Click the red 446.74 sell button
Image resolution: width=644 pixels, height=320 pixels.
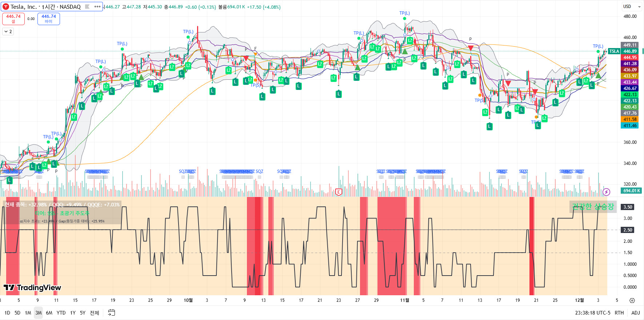[x=13, y=19]
